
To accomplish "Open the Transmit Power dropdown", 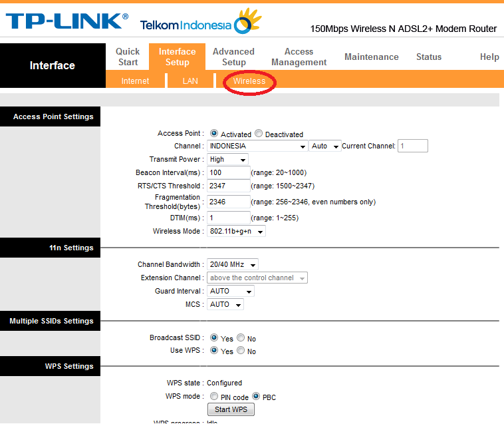I will tap(227, 159).
